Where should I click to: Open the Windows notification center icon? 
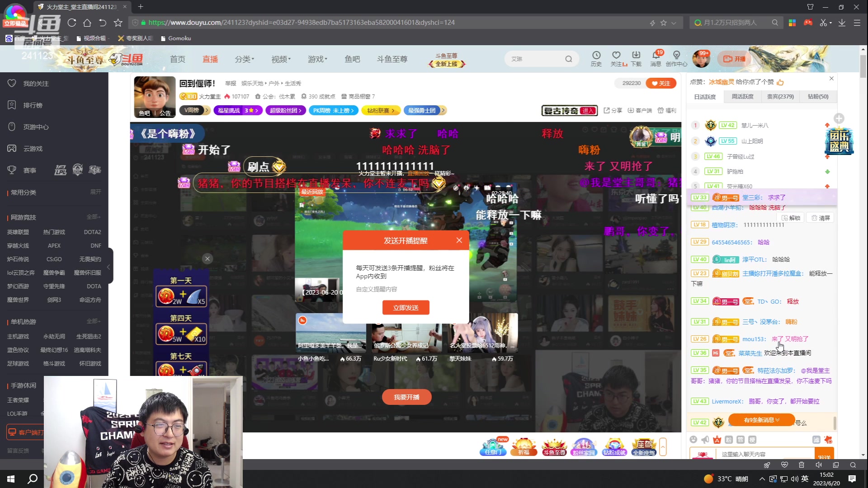852,479
